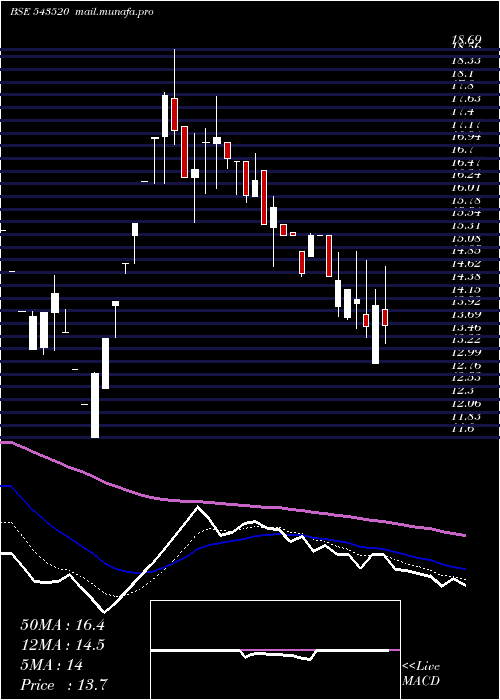Click the 11.6 price axis label
500x700 pixels.
[x=462, y=429]
